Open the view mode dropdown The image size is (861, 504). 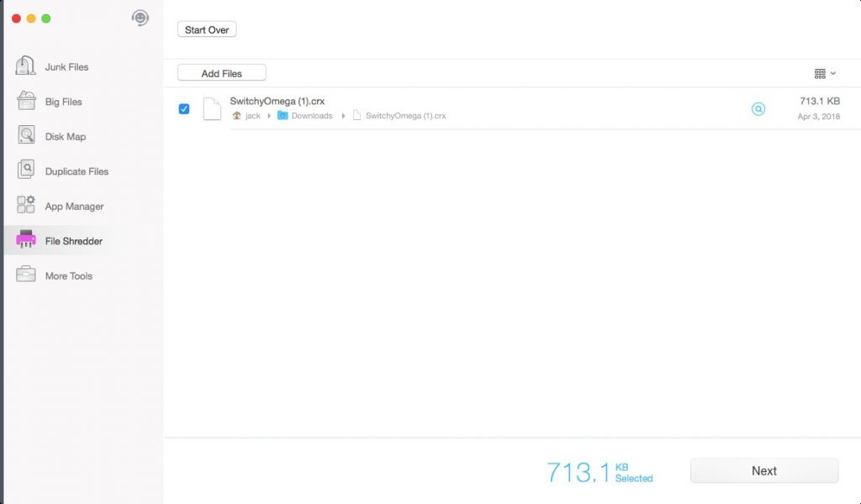click(x=825, y=73)
